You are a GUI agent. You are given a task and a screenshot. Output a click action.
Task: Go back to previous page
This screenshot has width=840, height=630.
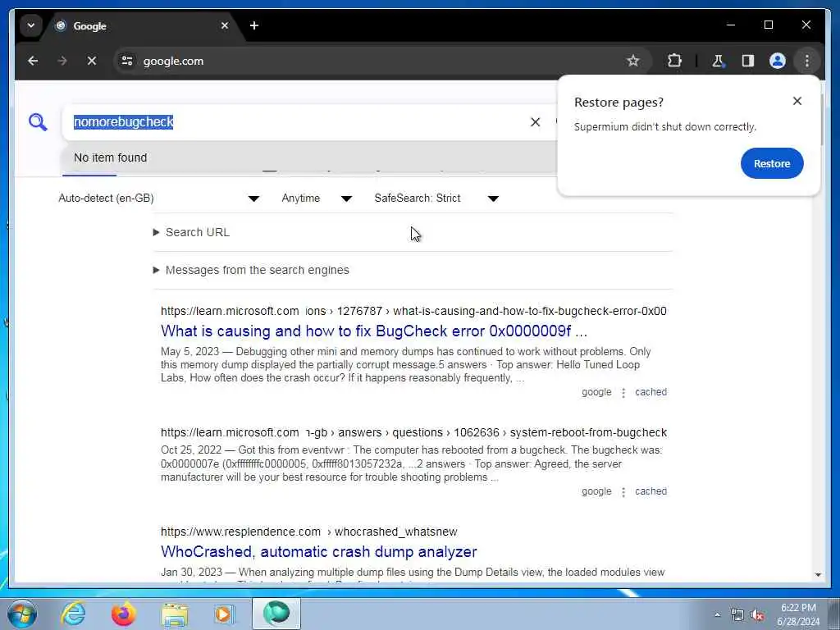[x=33, y=61]
